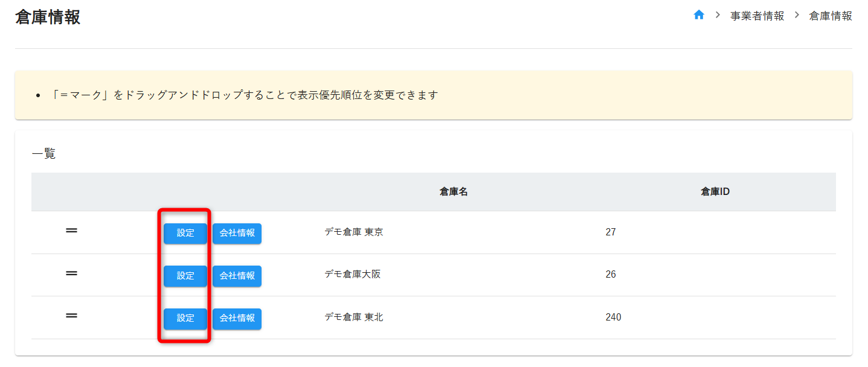View 会社情報 for デモ倉庫 東京
Image resolution: width=868 pixels, height=367 pixels.
pos(237,233)
